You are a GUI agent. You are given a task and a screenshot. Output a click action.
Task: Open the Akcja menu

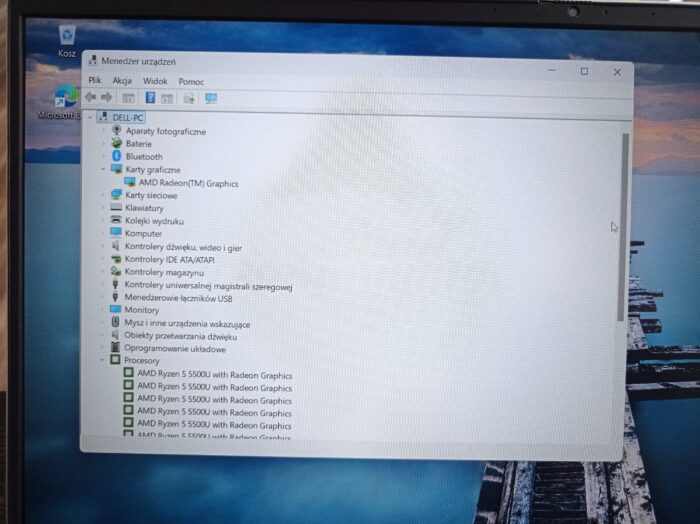point(122,81)
